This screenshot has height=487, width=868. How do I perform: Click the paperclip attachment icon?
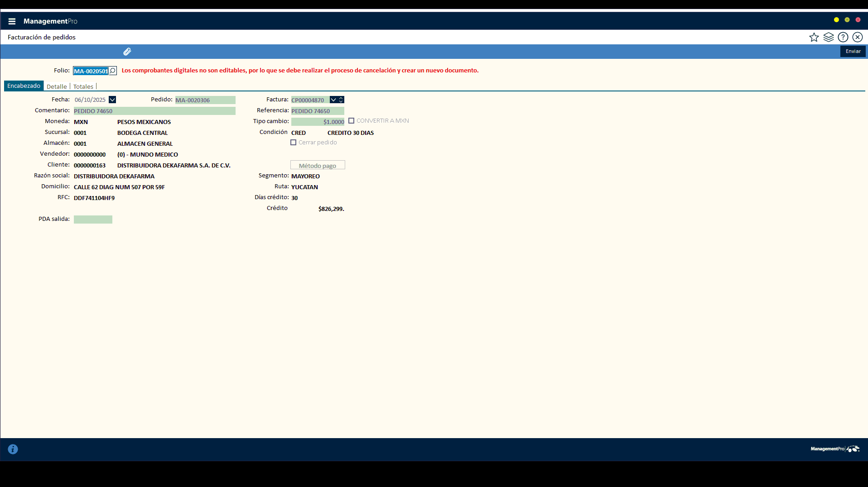127,52
